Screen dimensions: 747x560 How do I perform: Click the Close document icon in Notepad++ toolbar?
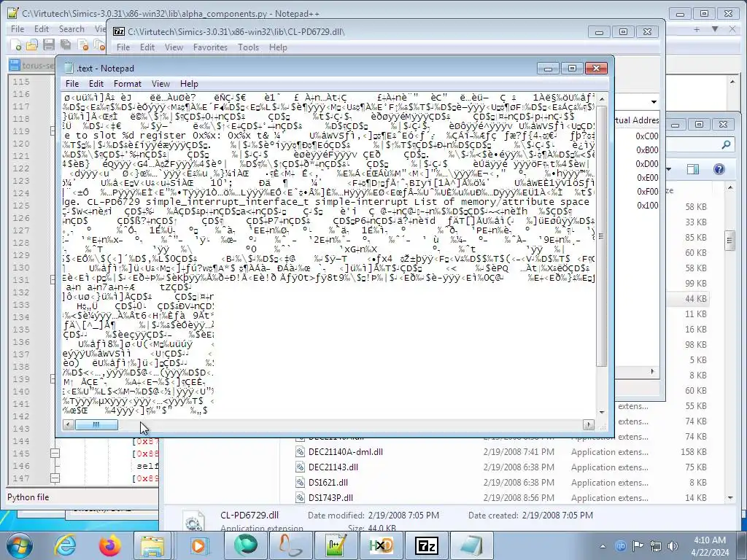[x=83, y=45]
